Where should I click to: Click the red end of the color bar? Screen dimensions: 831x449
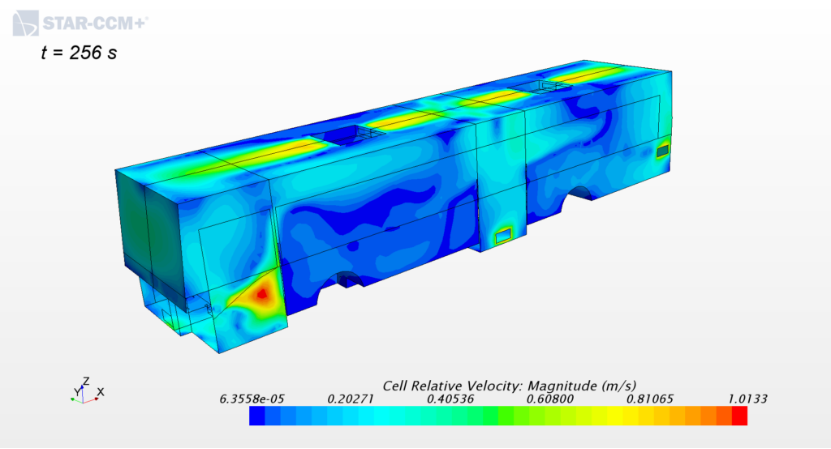pos(738,417)
